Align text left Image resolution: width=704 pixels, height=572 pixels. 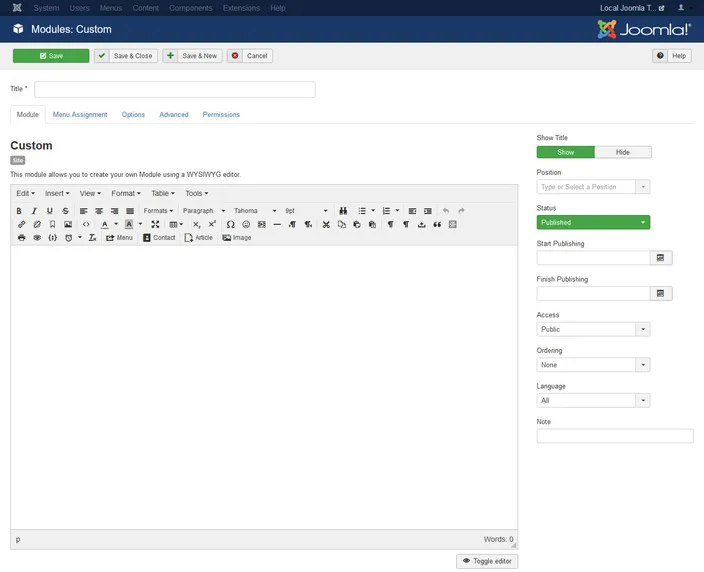point(84,211)
